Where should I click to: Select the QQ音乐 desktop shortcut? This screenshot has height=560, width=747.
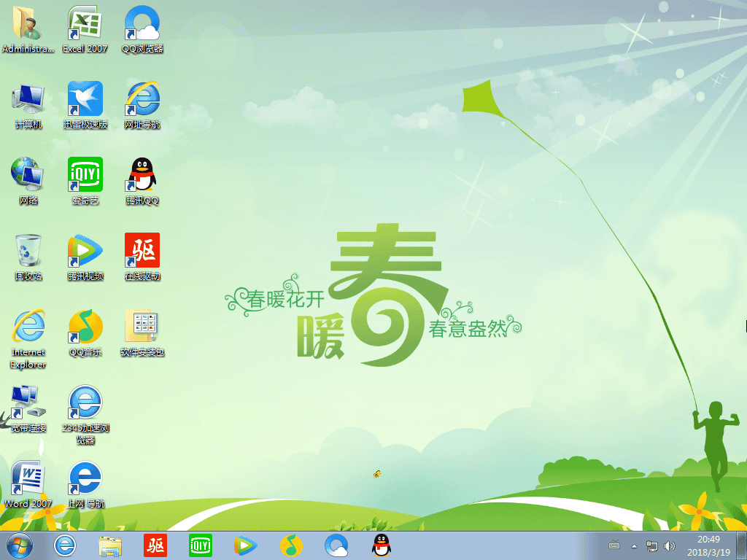(85, 333)
